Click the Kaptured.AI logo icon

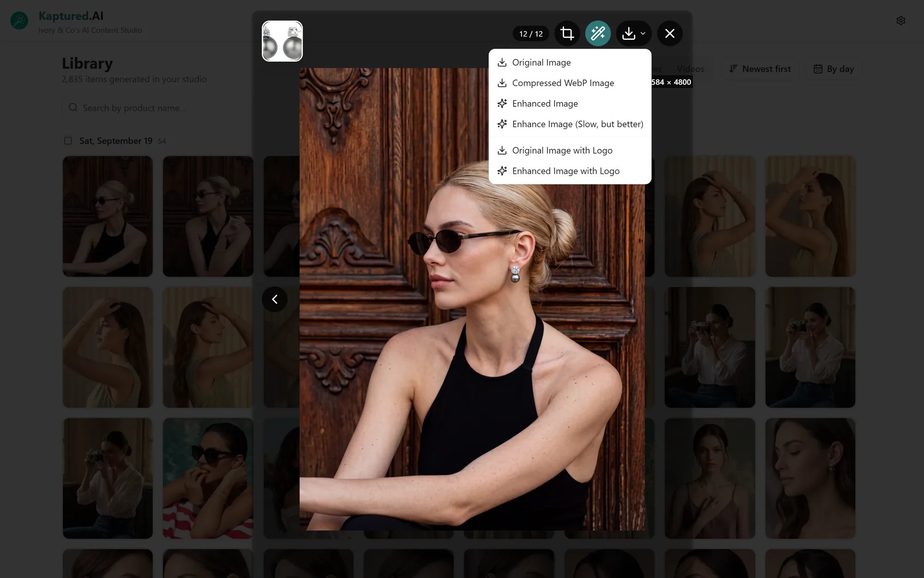19,20
